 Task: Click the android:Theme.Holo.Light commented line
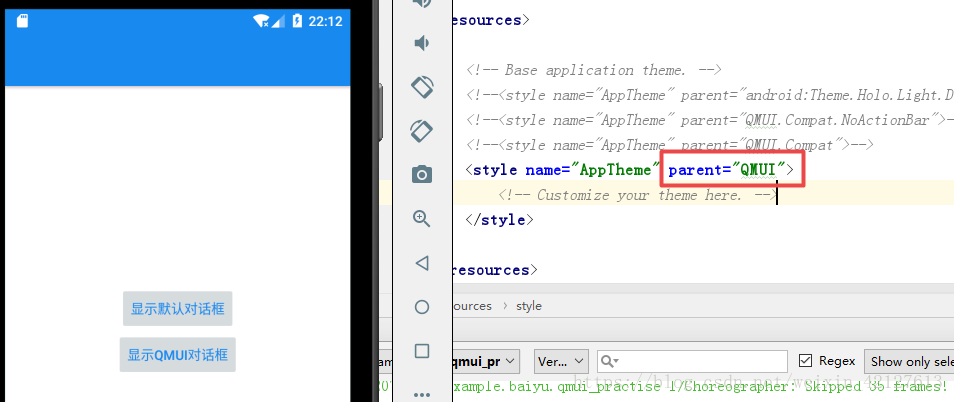(710, 95)
